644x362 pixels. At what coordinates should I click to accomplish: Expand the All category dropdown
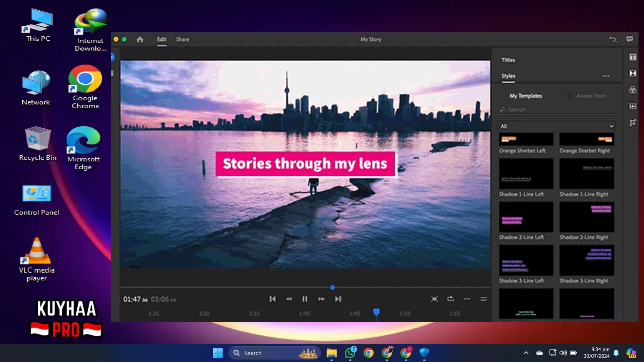[556, 126]
